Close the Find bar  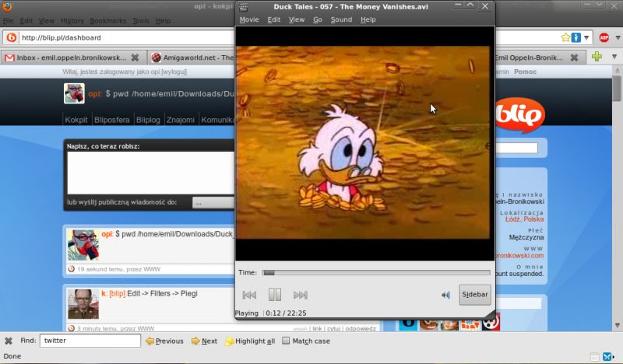9,341
